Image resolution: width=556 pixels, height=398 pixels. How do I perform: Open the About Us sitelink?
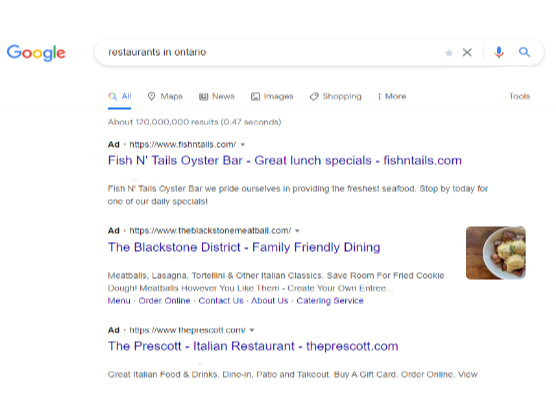269,301
